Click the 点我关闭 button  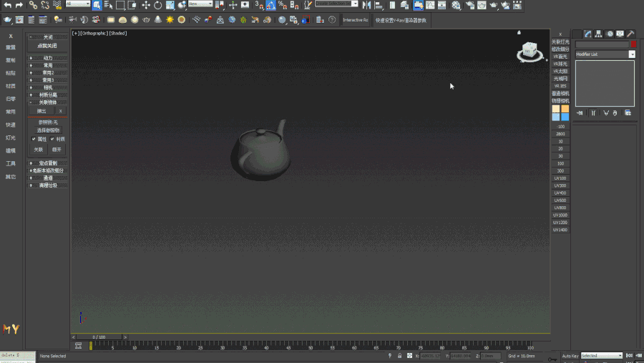pyautogui.click(x=47, y=46)
